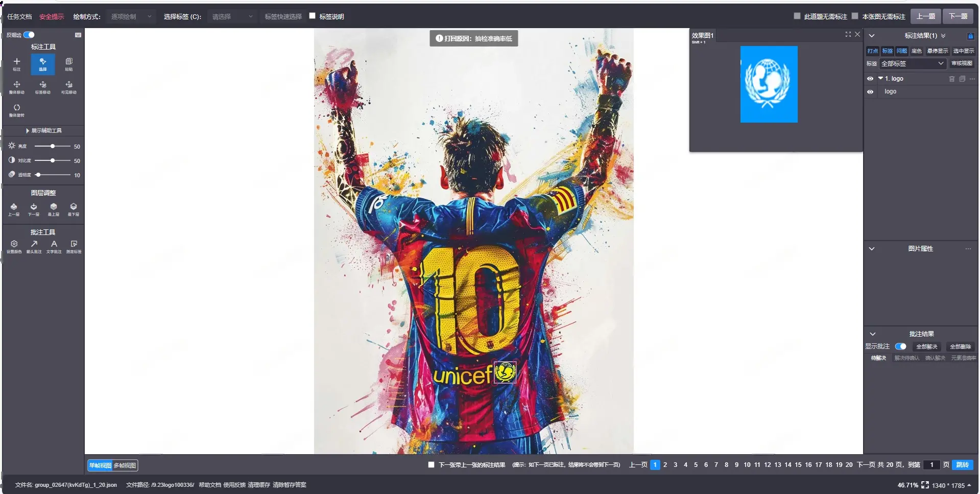Screen dimensions: 980x494
Task: Go to page 5 in pagination
Action: coord(696,465)
